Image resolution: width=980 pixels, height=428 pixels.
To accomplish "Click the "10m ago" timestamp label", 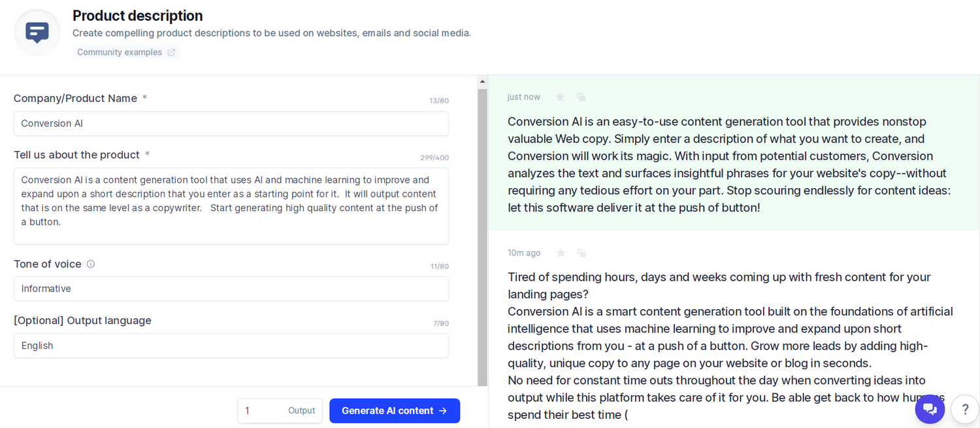I will pyautogui.click(x=524, y=253).
